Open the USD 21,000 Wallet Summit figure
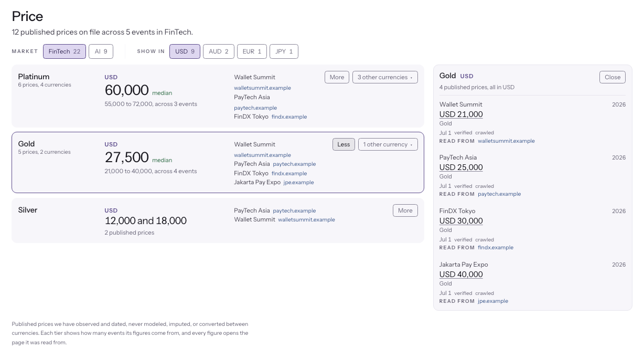 pyautogui.click(x=461, y=114)
